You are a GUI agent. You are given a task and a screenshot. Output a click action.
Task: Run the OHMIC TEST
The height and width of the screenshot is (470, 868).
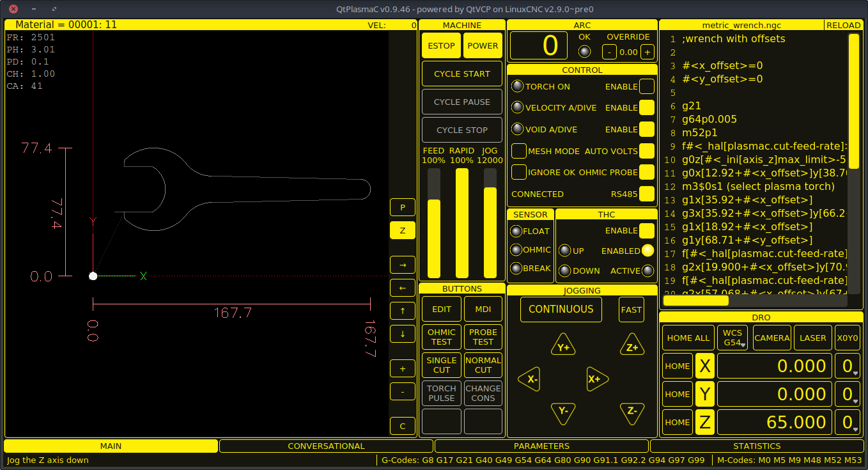442,337
